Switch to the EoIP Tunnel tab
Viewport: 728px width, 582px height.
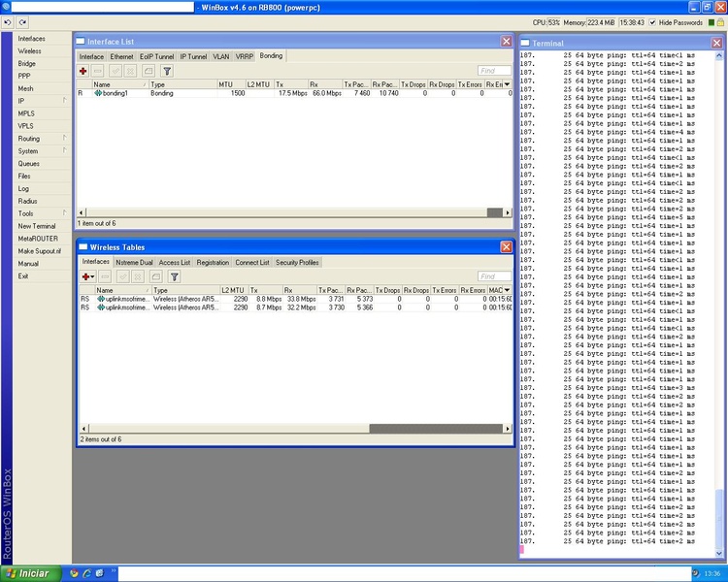pyautogui.click(x=156, y=56)
